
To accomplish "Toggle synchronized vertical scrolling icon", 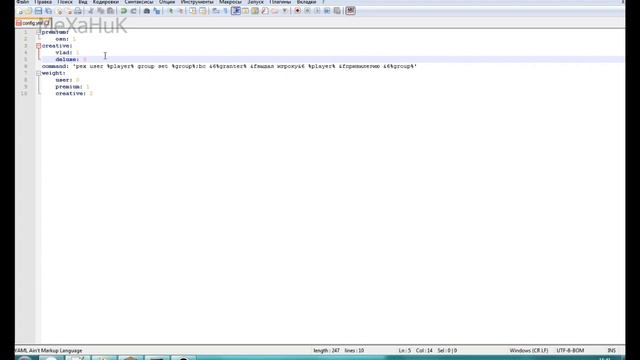I will click(x=193, y=11).
